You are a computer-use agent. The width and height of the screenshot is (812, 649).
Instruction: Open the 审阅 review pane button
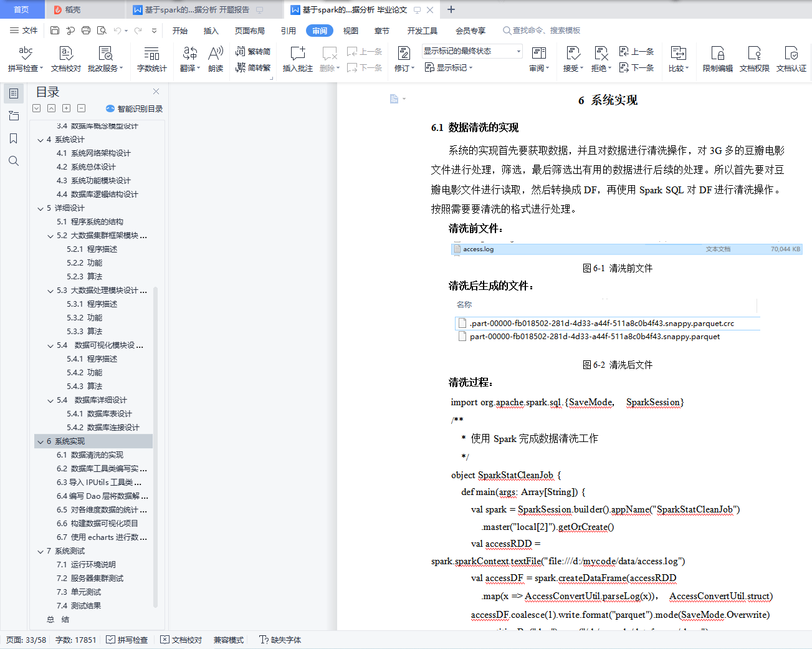point(539,59)
